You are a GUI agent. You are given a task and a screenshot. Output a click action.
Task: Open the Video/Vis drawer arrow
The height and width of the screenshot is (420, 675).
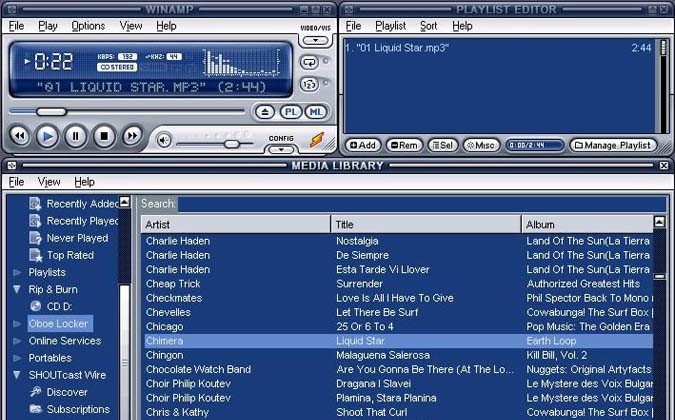coord(315,40)
